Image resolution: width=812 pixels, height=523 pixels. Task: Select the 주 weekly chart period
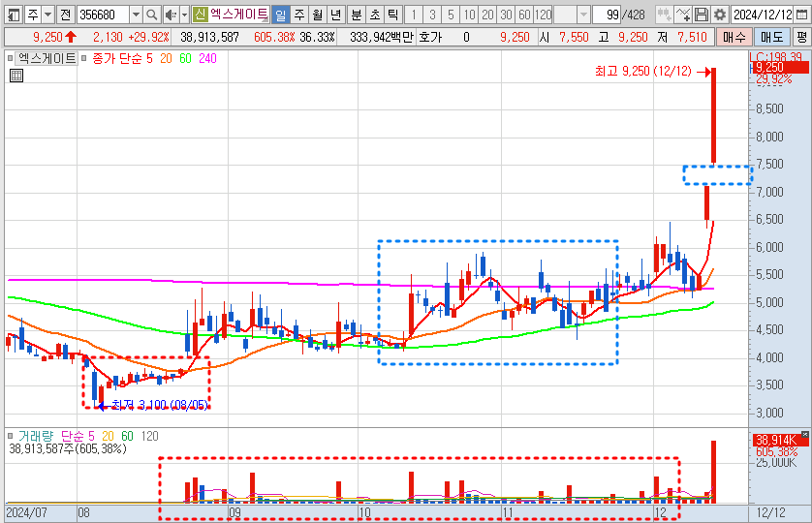point(299,15)
